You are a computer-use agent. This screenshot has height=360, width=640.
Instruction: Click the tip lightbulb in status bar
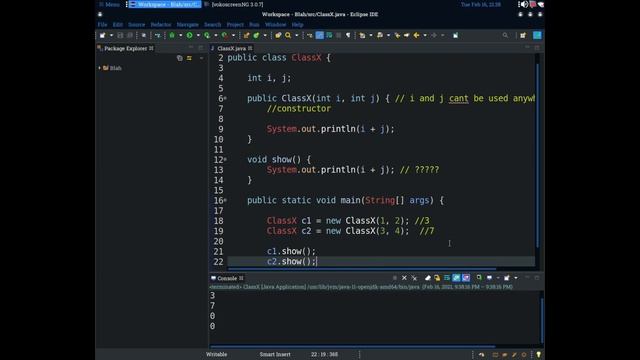(x=538, y=354)
